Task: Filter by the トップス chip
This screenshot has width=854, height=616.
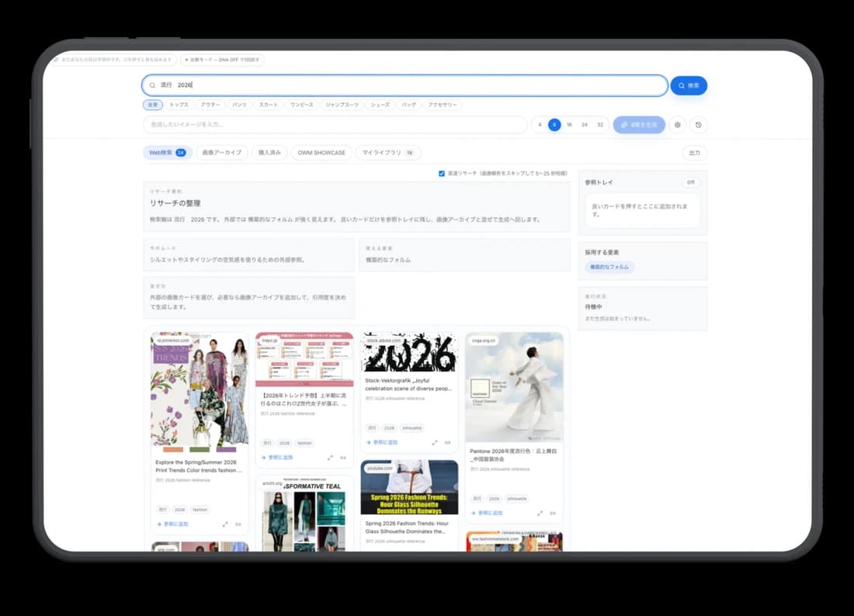Action: point(179,105)
